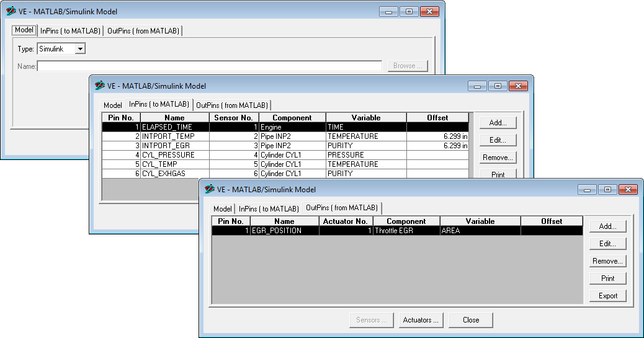Select the EGR_POSITION row in OutPins table

click(x=397, y=231)
